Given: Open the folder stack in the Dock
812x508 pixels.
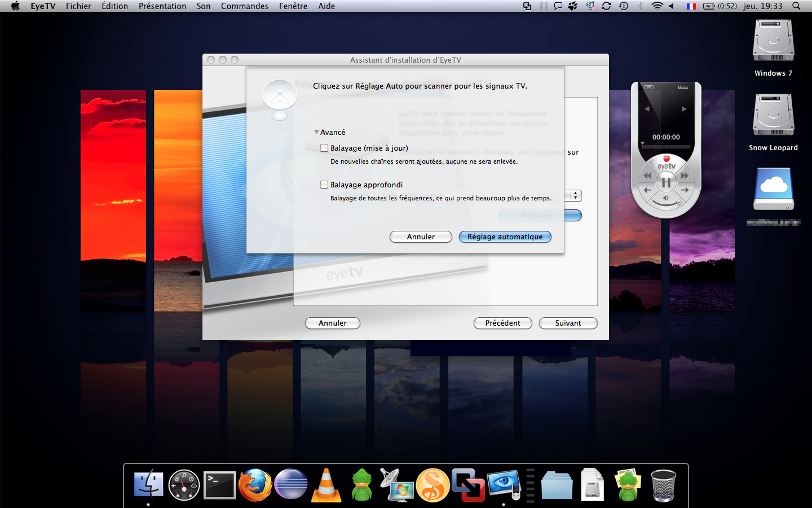Looking at the screenshot, I should 557,485.
